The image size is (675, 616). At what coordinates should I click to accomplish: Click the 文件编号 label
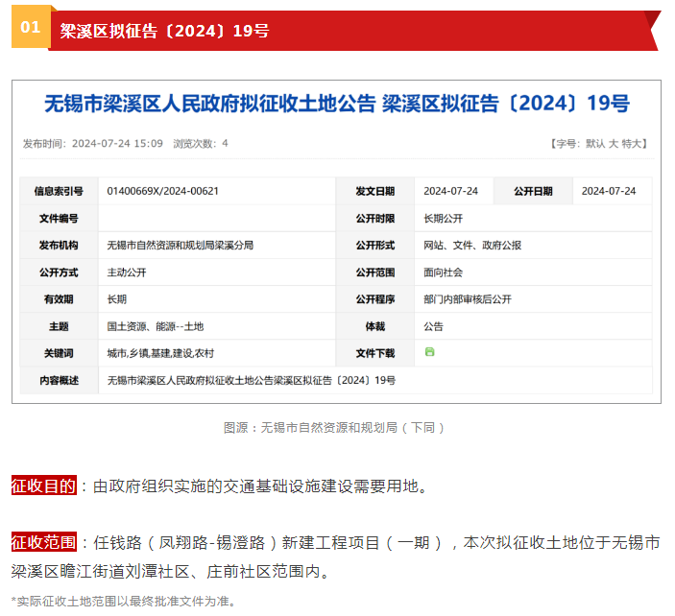[59, 219]
